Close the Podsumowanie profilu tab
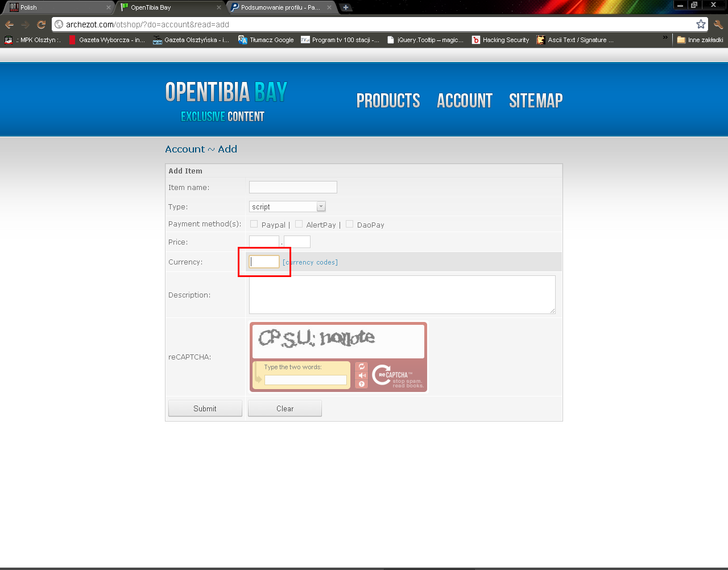 pos(329,7)
